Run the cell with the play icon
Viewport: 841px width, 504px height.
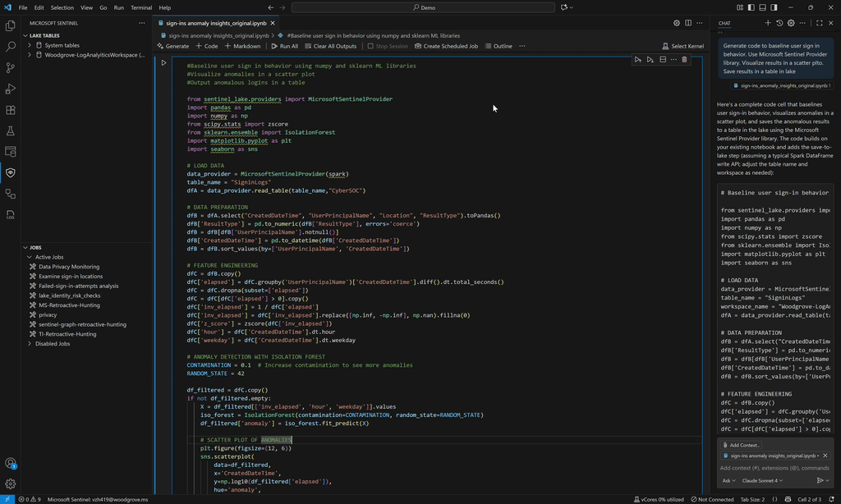click(163, 63)
